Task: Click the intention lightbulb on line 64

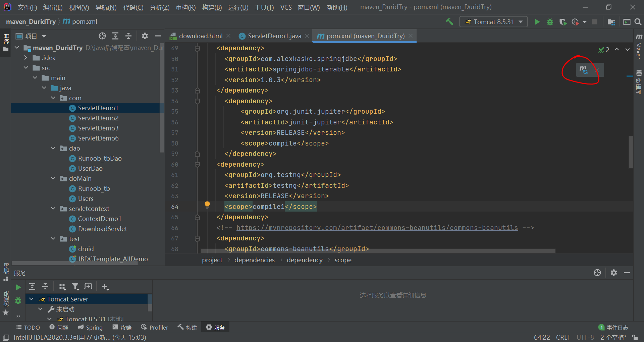Action: pos(207,205)
